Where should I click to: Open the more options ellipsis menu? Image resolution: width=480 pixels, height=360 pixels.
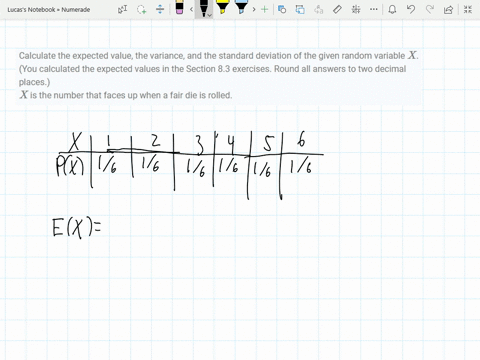click(374, 9)
